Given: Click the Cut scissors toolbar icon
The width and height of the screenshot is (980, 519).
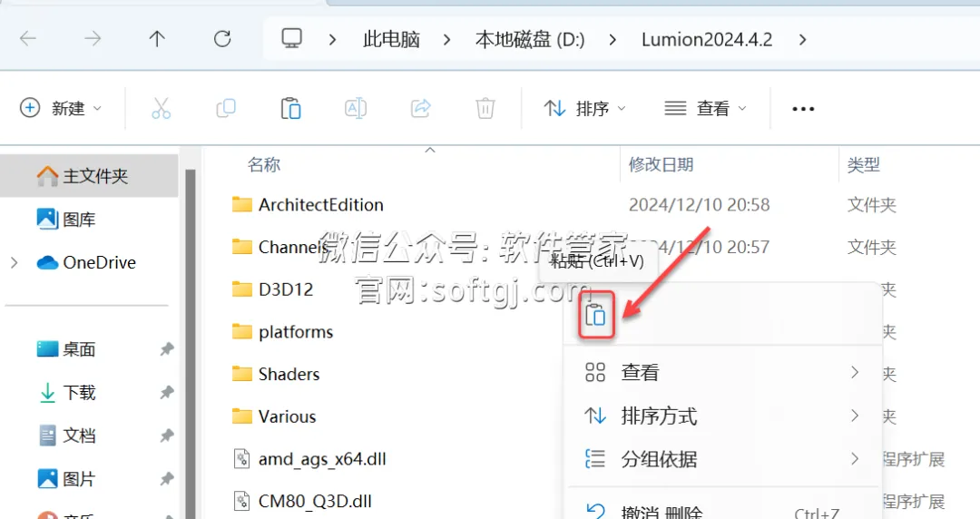Looking at the screenshot, I should coord(161,108).
